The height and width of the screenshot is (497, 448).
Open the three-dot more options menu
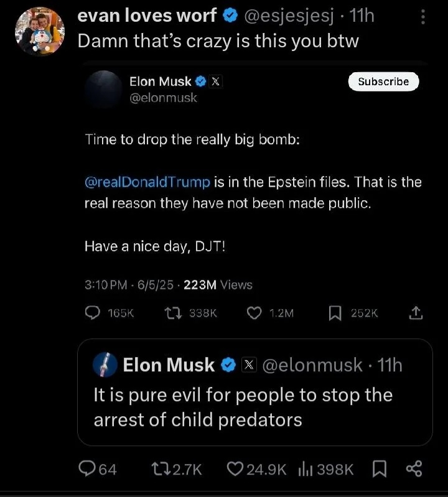[424, 17]
